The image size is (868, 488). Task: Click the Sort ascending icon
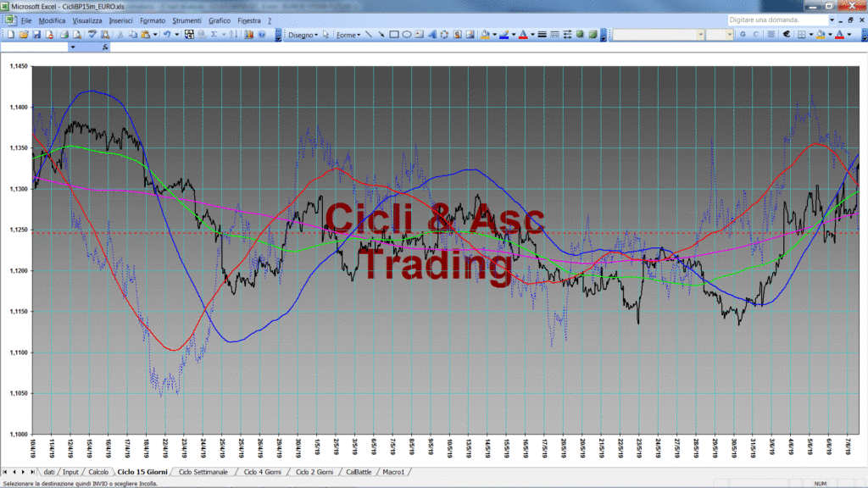click(234, 35)
